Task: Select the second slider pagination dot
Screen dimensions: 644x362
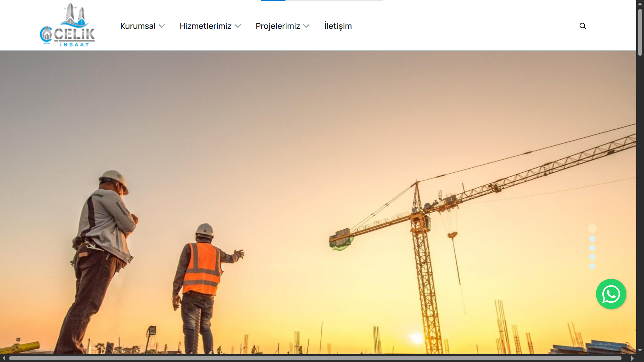Action: [592, 239]
